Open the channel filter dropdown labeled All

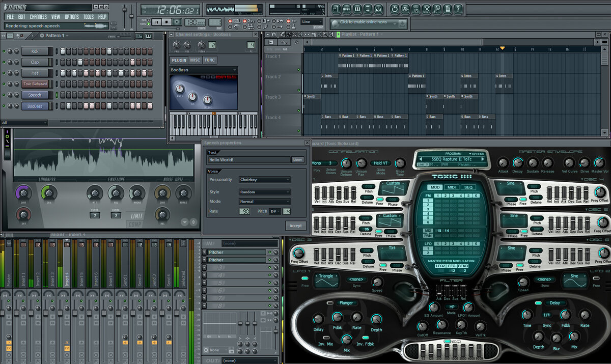[x=24, y=122]
